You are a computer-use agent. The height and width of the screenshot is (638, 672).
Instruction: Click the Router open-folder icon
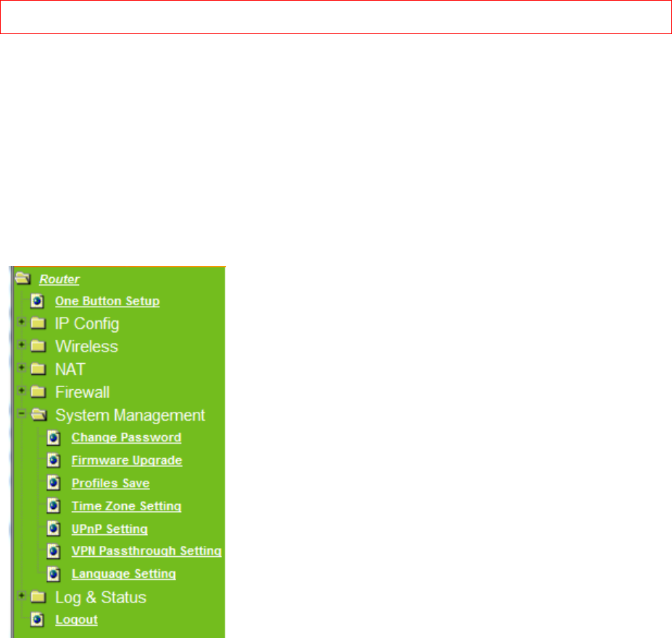(23, 278)
